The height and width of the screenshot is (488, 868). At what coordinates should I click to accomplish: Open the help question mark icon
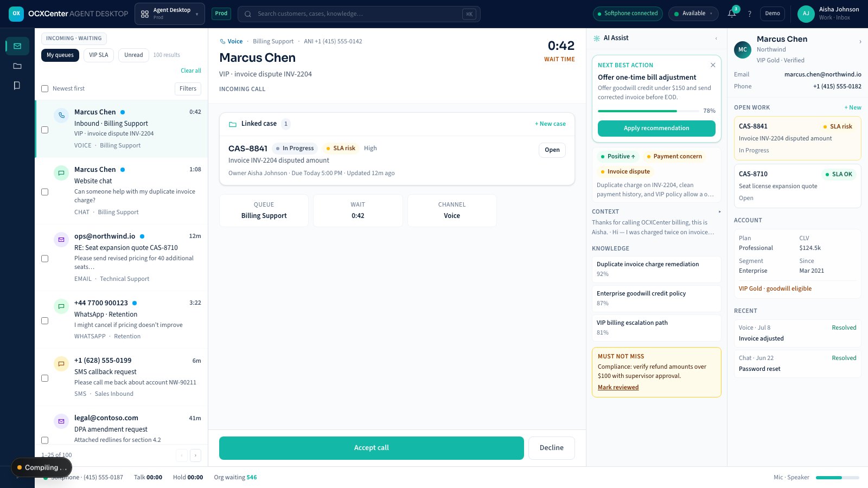(x=750, y=14)
